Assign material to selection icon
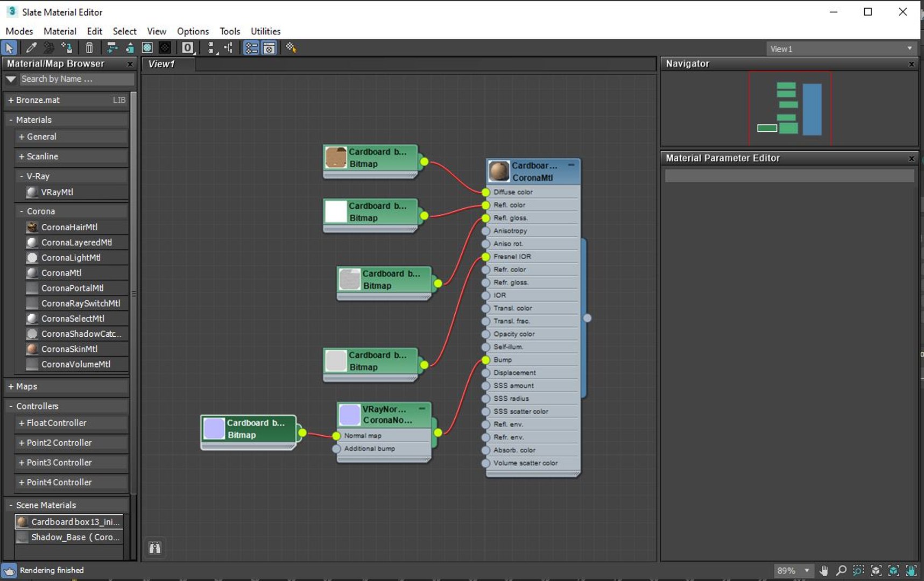The image size is (924, 581). [67, 48]
